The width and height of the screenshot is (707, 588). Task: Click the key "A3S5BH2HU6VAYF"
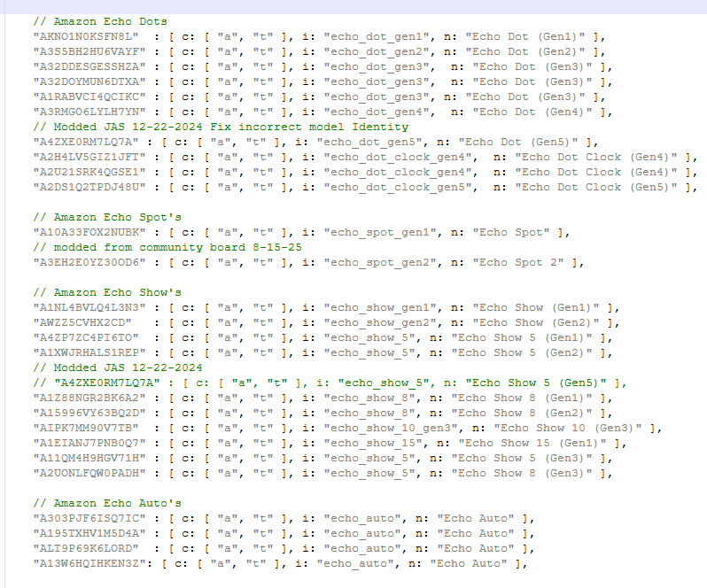pos(89,52)
